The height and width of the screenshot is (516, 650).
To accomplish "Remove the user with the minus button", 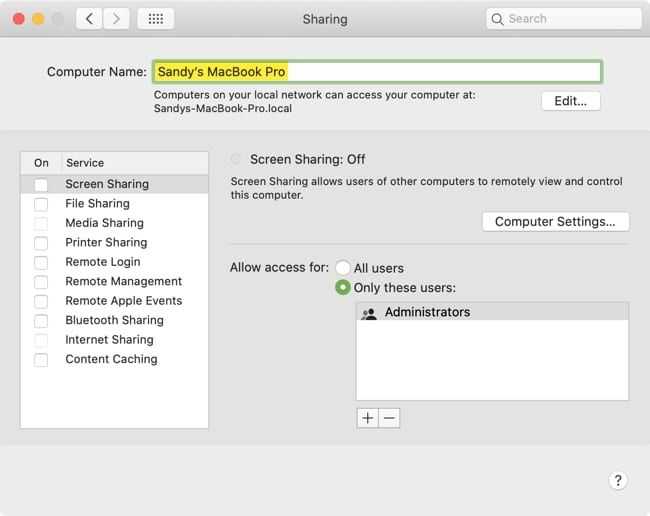I will 389,418.
